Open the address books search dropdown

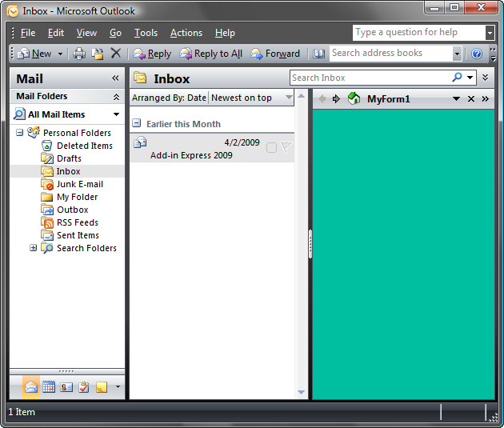[x=457, y=54]
